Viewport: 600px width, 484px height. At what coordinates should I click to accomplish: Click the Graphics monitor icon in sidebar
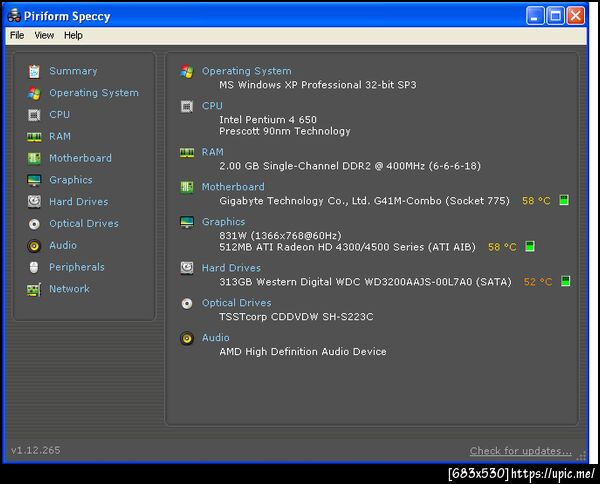[34, 180]
